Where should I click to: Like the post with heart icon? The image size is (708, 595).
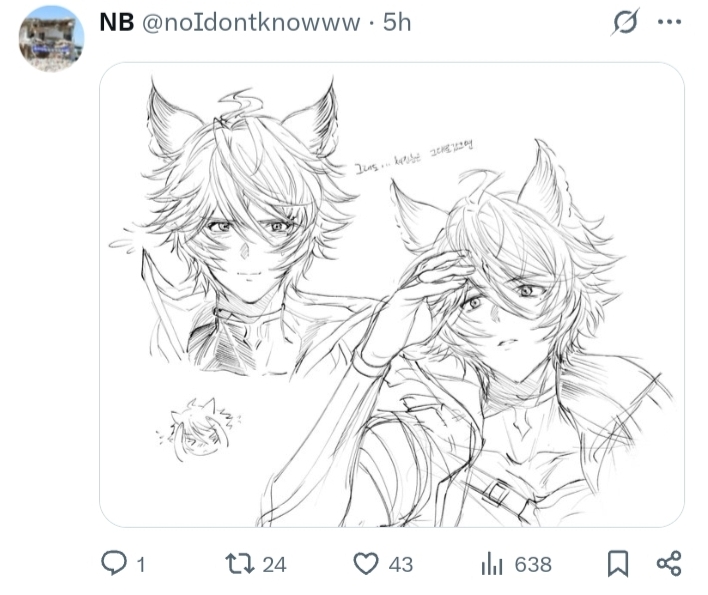click(365, 563)
